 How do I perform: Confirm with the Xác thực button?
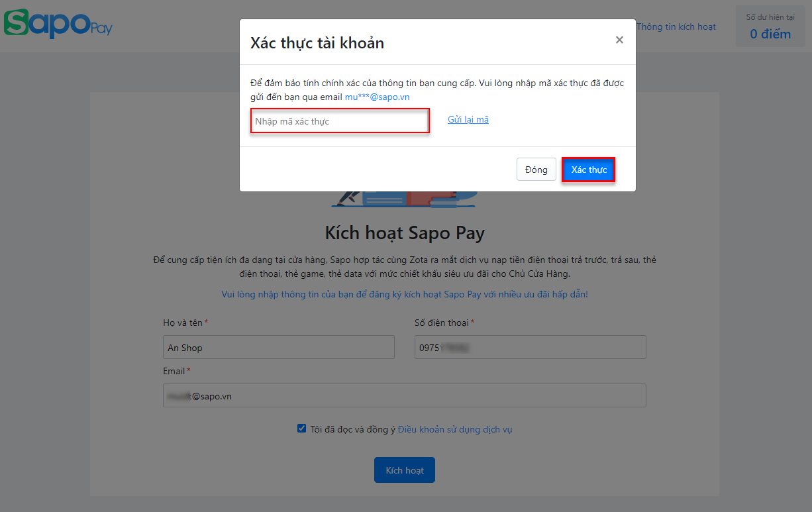(589, 170)
